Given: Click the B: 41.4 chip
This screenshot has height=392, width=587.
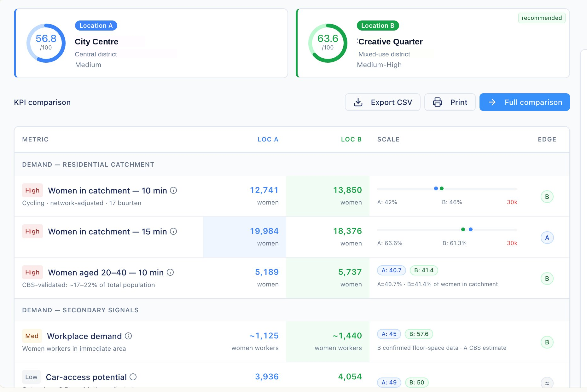Looking at the screenshot, I should point(424,270).
